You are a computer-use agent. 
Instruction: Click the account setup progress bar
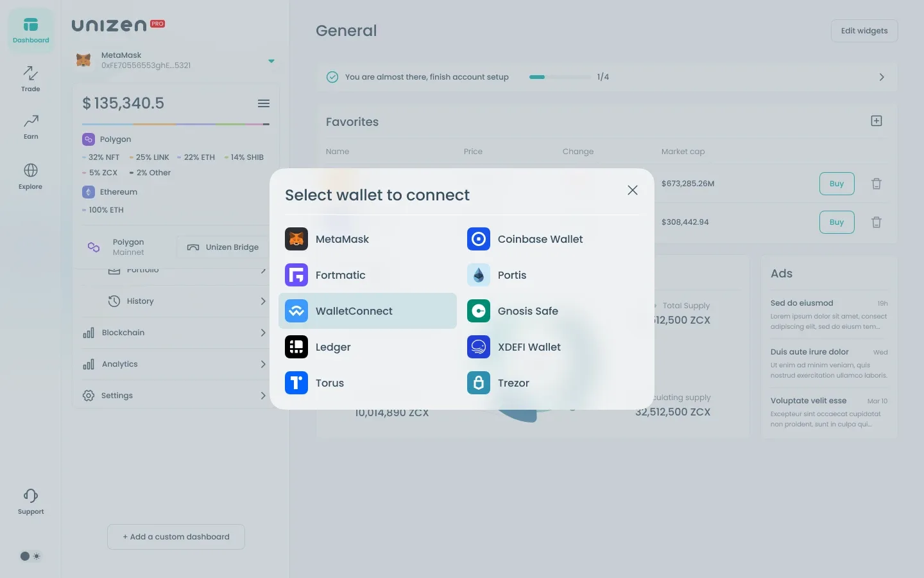[x=560, y=77]
